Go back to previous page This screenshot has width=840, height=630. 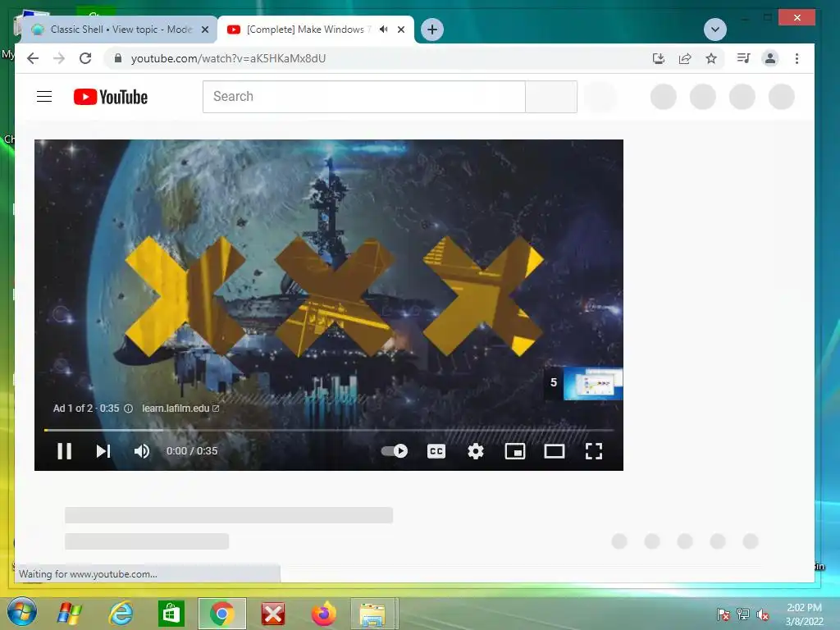pyautogui.click(x=33, y=58)
